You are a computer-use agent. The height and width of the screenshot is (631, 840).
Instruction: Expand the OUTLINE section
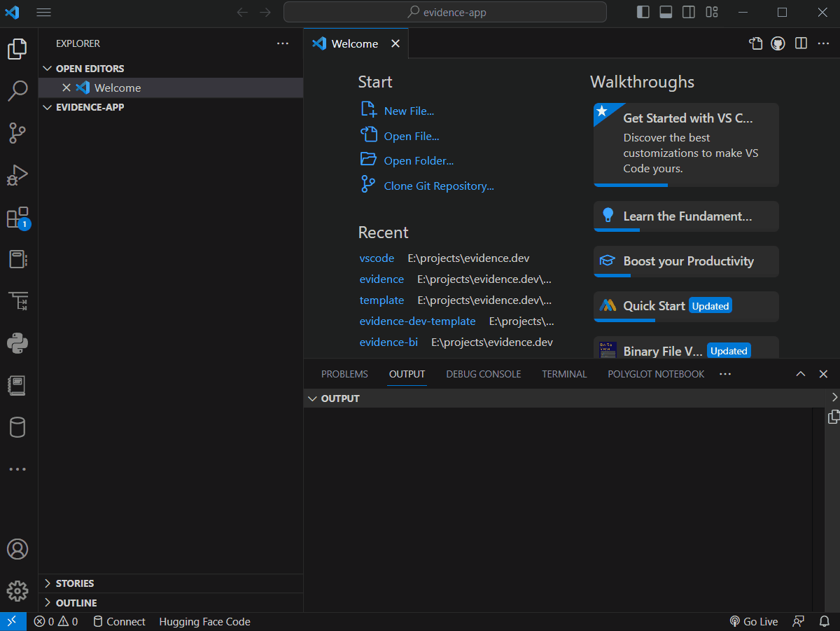click(x=171, y=603)
